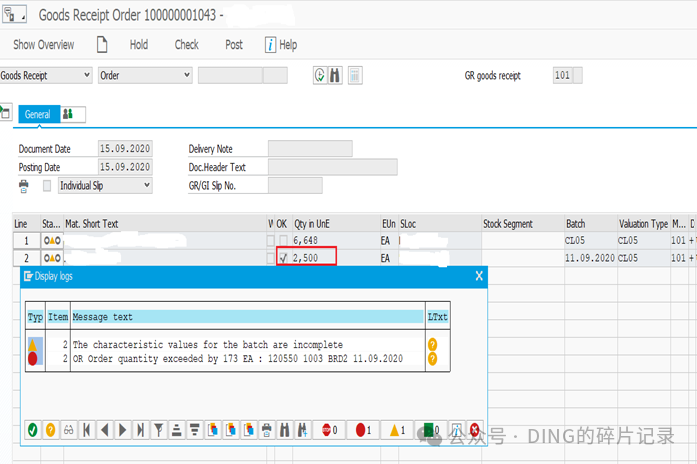Viewport: 697px width, 464px height.
Task: Switch to the General tab
Action: 38,114
